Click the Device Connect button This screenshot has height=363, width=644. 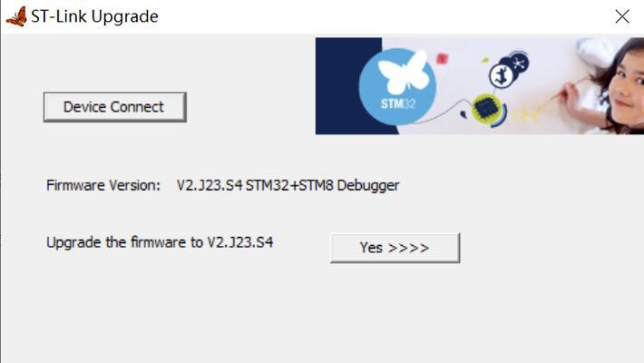point(115,107)
